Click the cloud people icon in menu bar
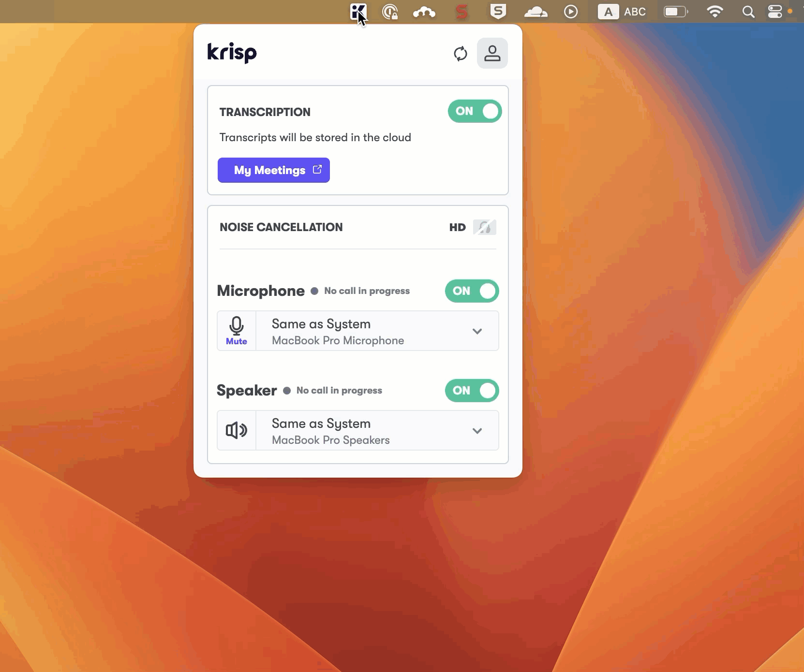Viewport: 804px width, 672px height. (x=424, y=12)
